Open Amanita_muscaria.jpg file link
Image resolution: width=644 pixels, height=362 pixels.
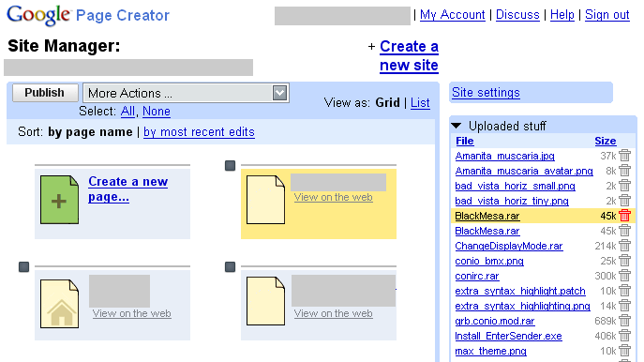504,156
